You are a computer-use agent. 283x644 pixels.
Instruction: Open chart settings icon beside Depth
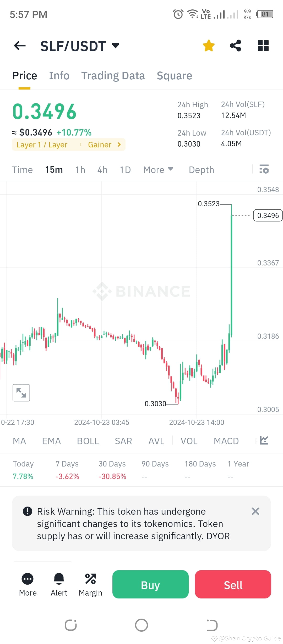(264, 170)
